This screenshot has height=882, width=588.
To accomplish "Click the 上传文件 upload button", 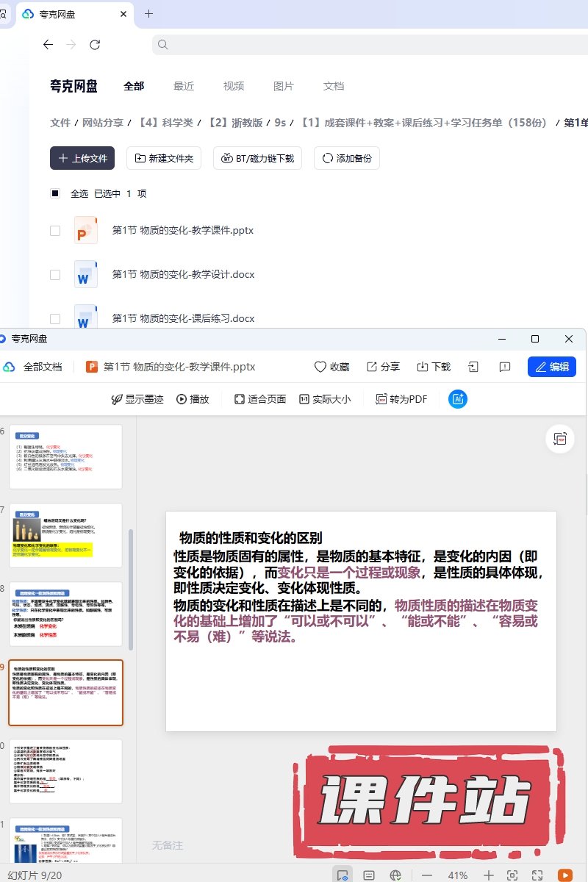I will click(x=82, y=158).
